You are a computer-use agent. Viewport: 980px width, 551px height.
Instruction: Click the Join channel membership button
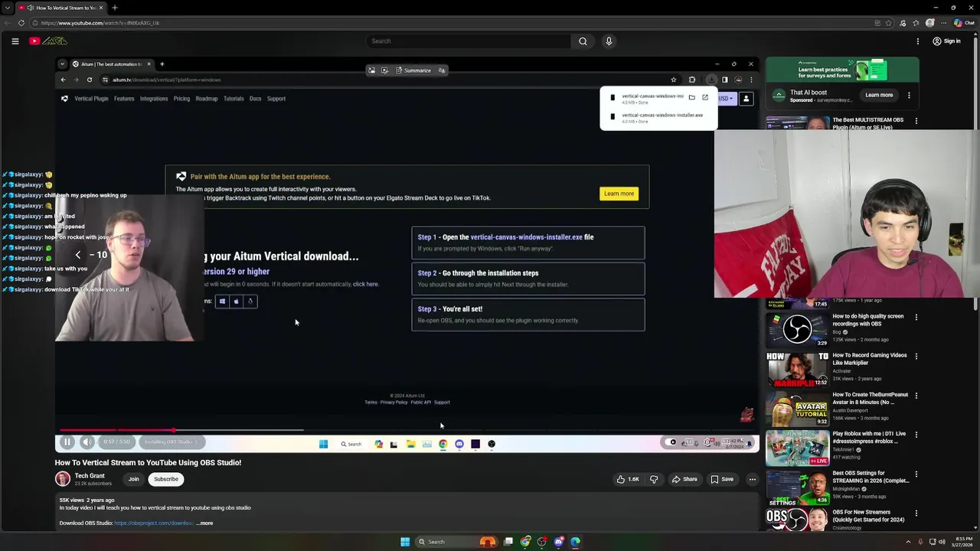coord(133,479)
